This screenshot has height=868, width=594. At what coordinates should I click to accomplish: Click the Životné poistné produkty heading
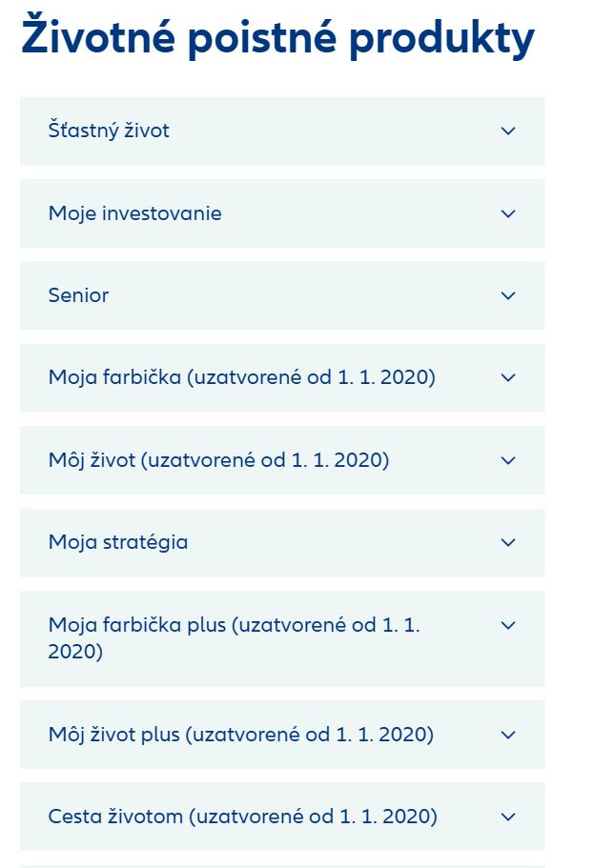coord(277,38)
